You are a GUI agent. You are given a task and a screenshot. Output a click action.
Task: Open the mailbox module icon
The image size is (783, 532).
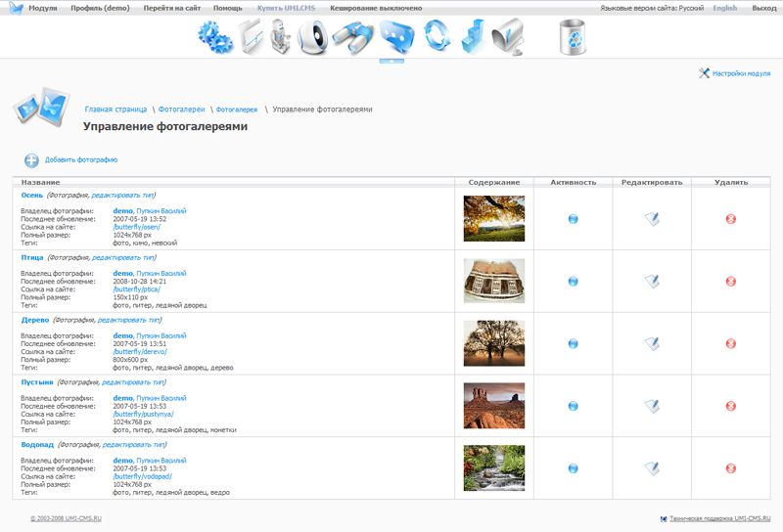(508, 37)
